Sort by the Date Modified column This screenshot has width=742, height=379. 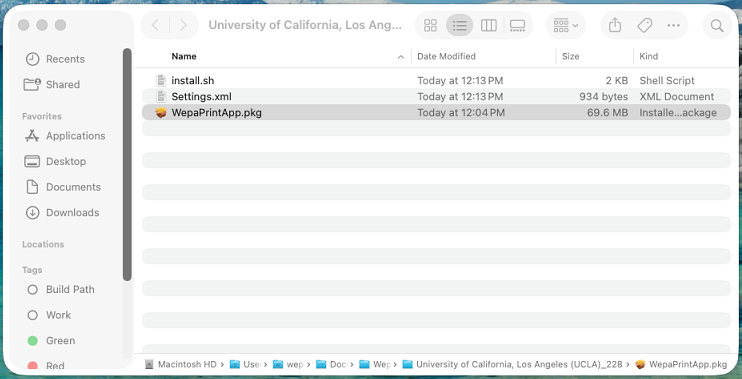point(446,56)
